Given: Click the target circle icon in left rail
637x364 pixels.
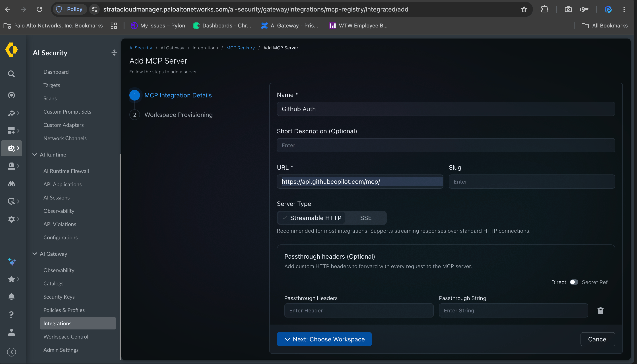Looking at the screenshot, I should point(12,95).
